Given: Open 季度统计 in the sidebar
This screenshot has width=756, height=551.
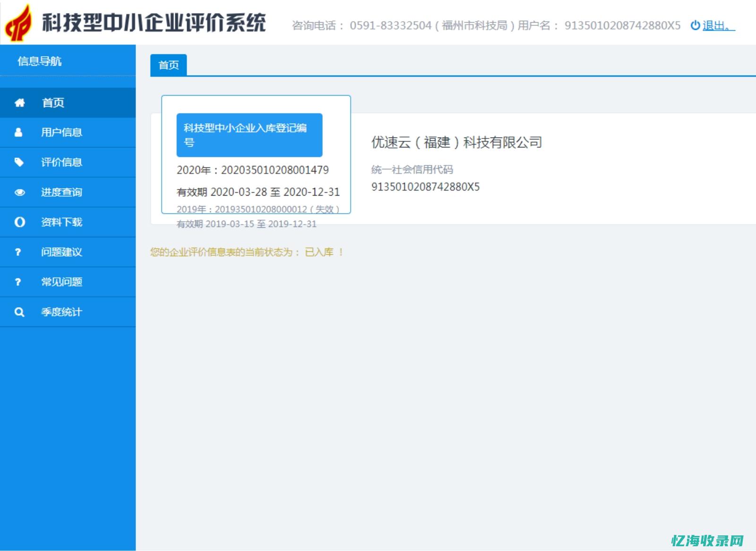Looking at the screenshot, I should tap(68, 312).
